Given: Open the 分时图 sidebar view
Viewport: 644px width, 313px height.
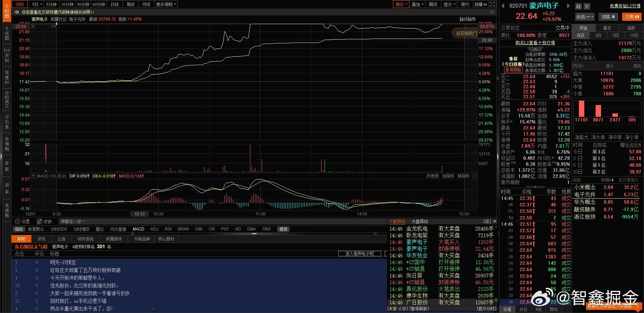Looking at the screenshot, I should 6,11.
